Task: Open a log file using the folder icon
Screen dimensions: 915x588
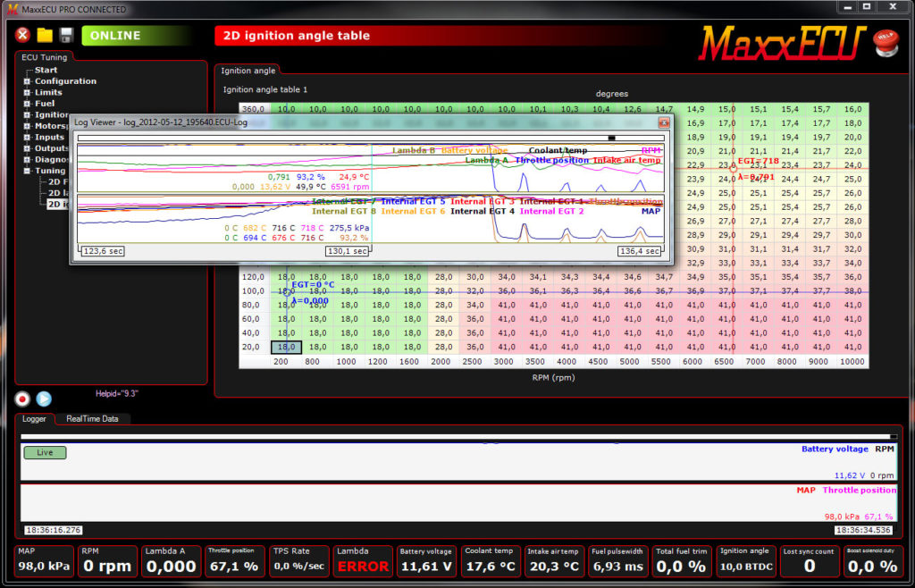Action: pos(46,35)
